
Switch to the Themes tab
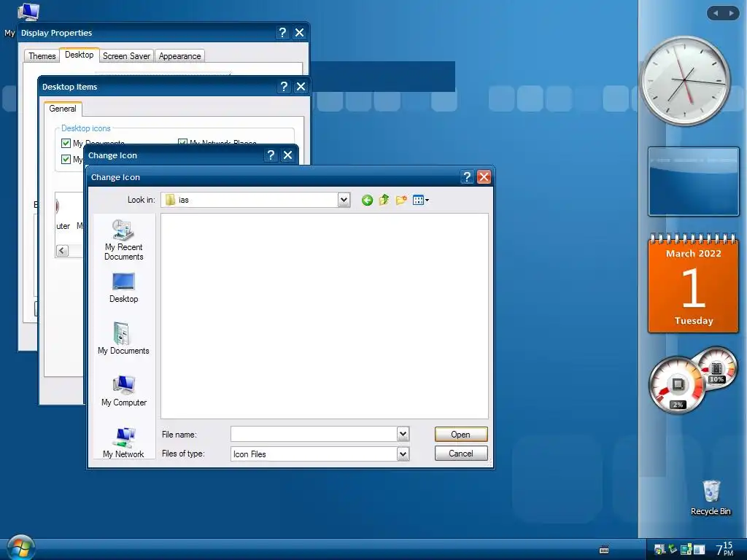tap(42, 56)
